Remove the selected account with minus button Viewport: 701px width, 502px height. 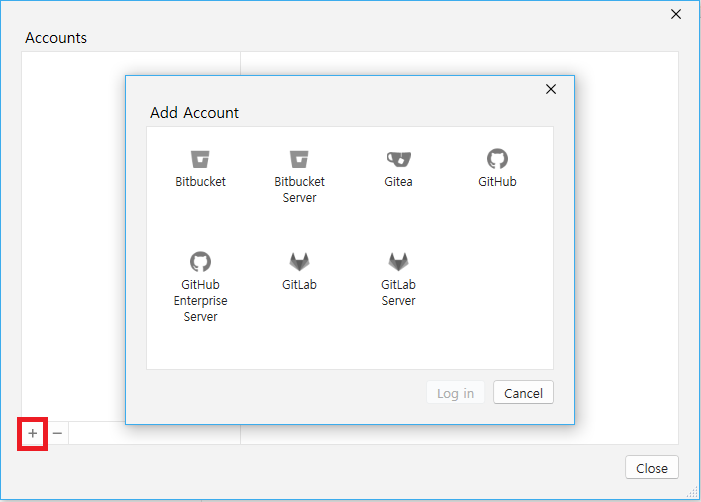[57, 433]
